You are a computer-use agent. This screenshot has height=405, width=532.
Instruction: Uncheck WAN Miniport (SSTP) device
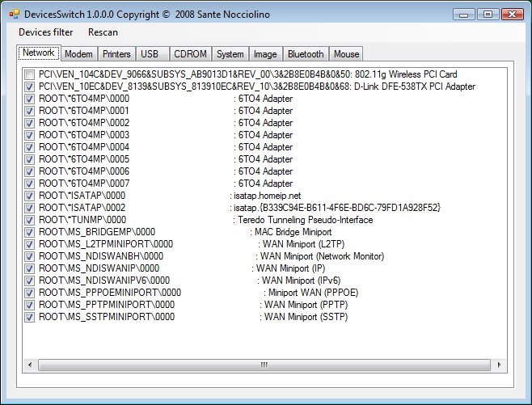[x=30, y=317]
